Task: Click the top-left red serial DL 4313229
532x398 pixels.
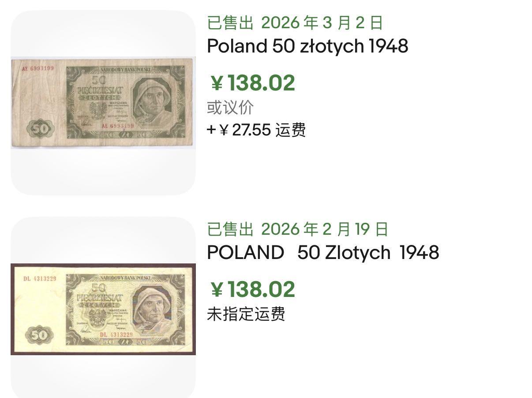Action: coord(40,278)
